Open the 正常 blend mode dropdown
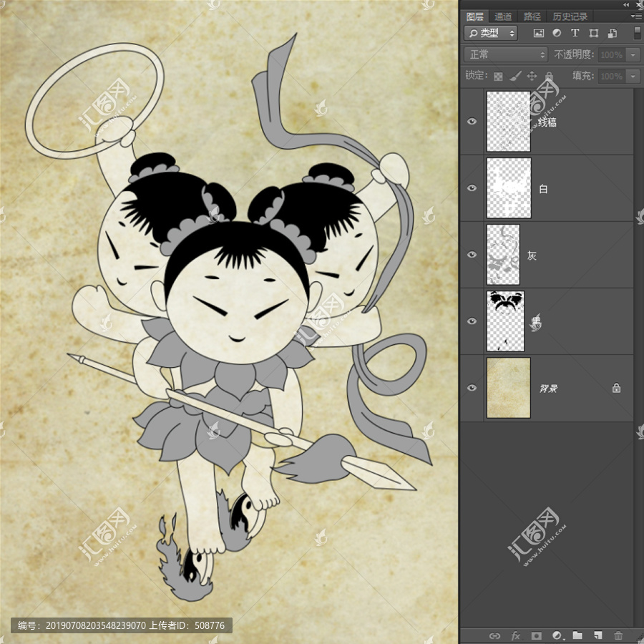Image resolution: width=644 pixels, height=644 pixels. pyautogui.click(x=506, y=54)
